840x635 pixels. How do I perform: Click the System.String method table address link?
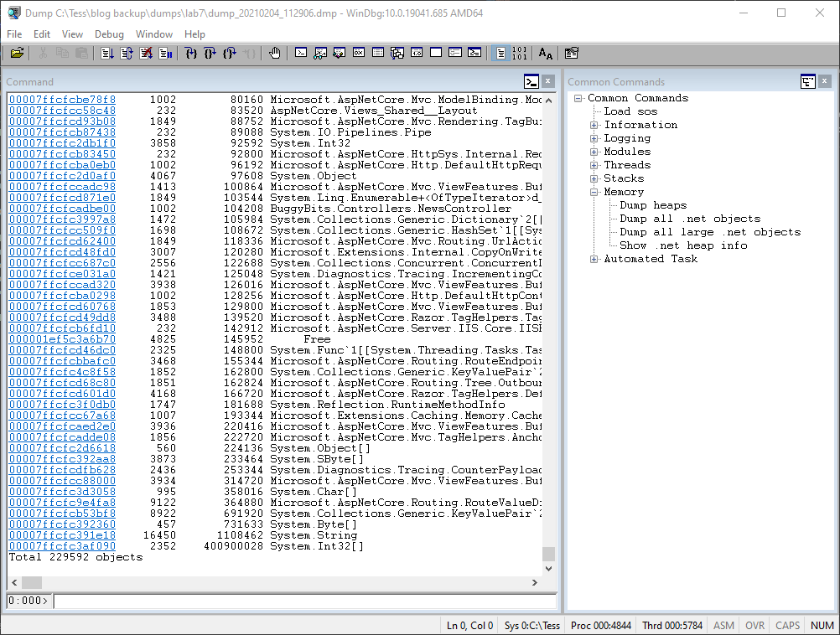(62, 535)
